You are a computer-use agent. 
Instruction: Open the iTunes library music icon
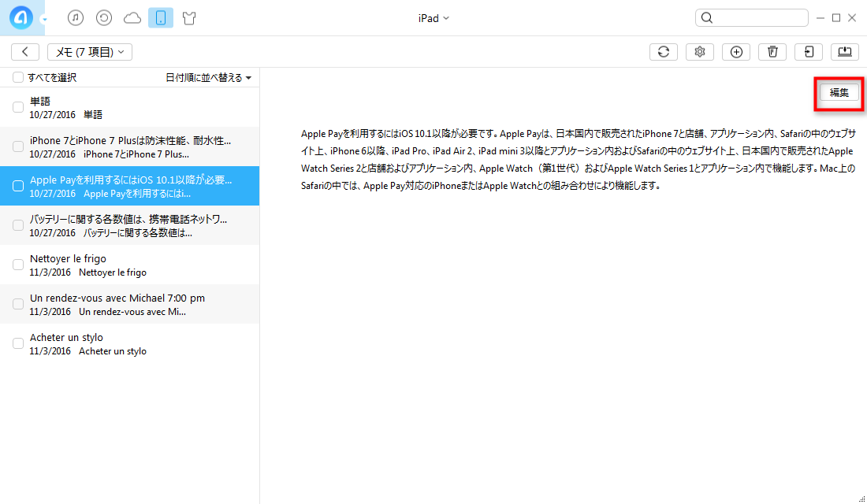point(76,17)
